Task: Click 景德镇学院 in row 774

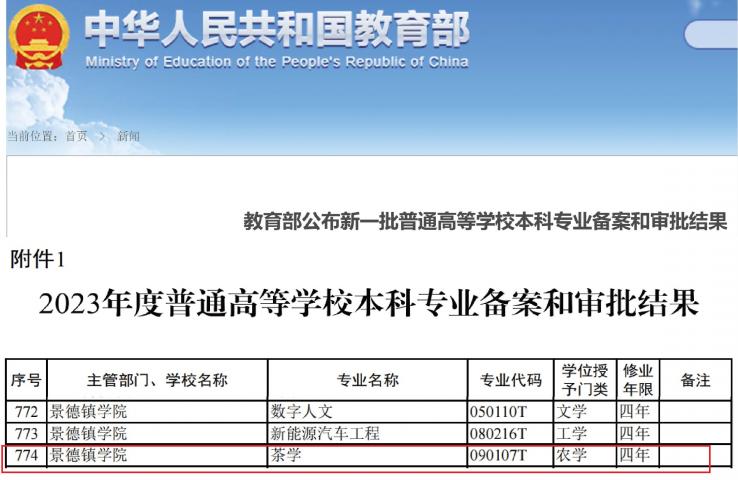Action: click(88, 455)
